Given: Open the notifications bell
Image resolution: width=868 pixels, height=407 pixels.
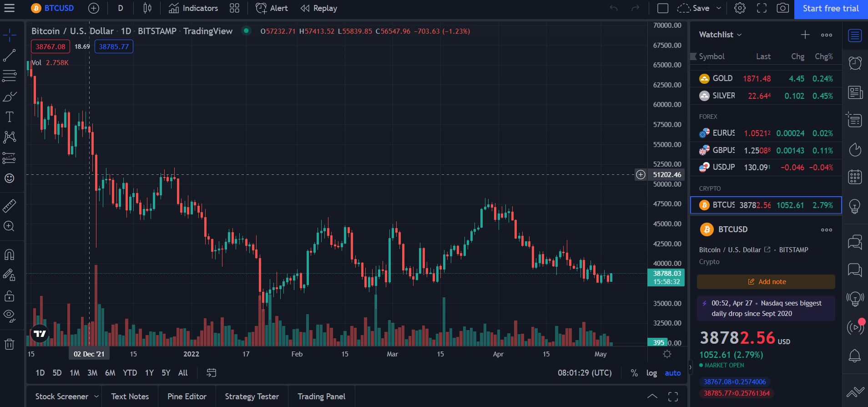Looking at the screenshot, I should pos(855,356).
